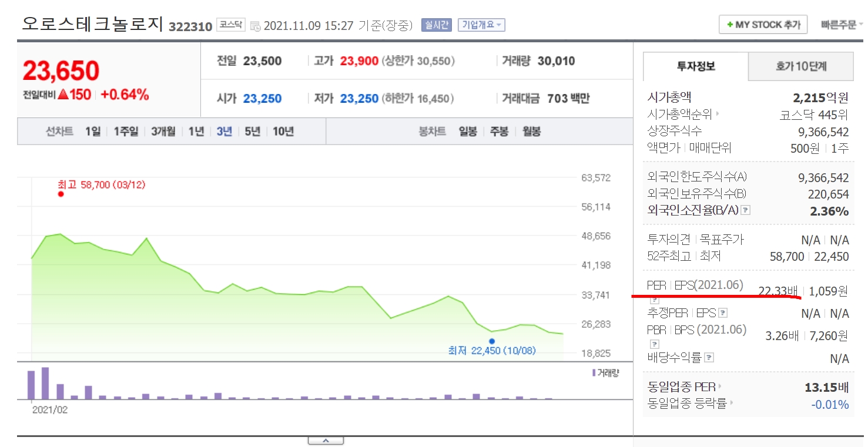Screen dimensions: 868x447
Task: Click 상한가 30,550 text
Action: click(418, 61)
